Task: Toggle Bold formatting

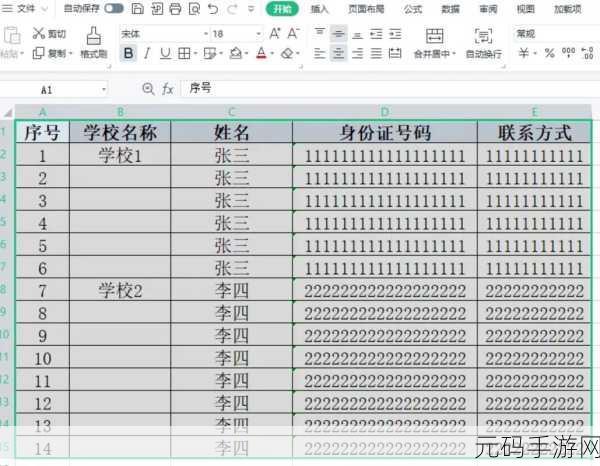Action: pyautogui.click(x=129, y=53)
